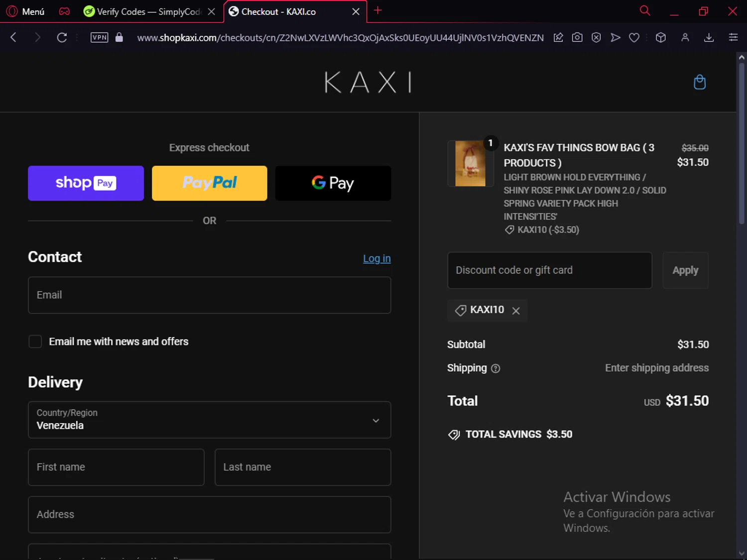
Task: Open the ad blocker shield icon
Action: (x=596, y=37)
